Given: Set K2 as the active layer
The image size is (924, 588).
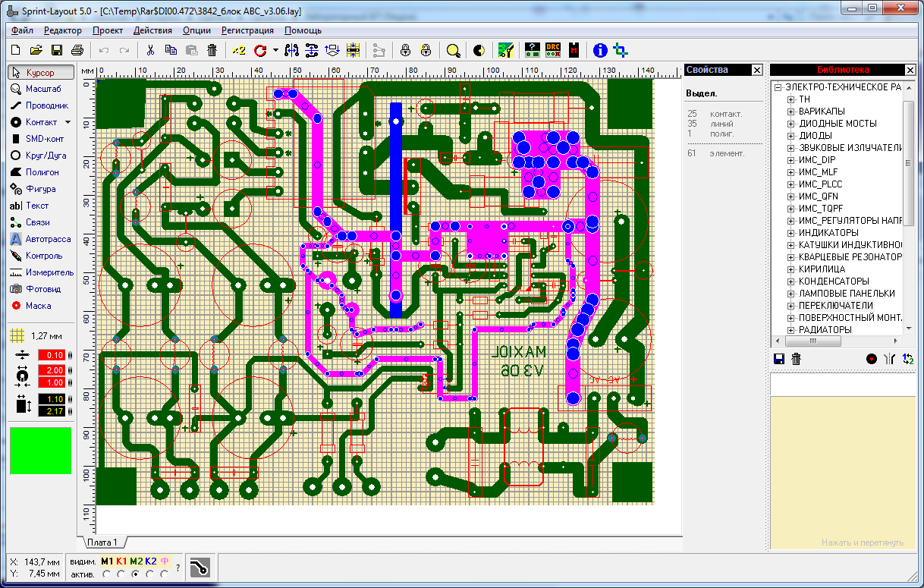Looking at the screenshot, I should coord(149,574).
